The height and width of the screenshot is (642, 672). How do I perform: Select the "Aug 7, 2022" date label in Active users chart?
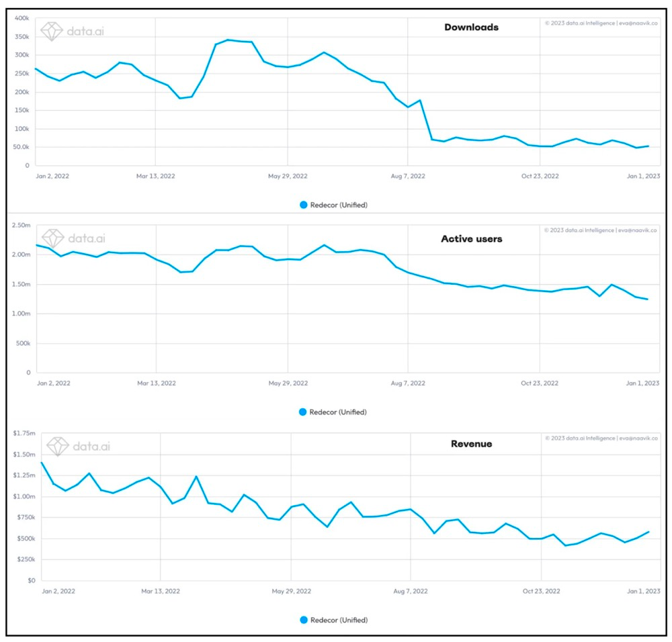click(x=408, y=383)
